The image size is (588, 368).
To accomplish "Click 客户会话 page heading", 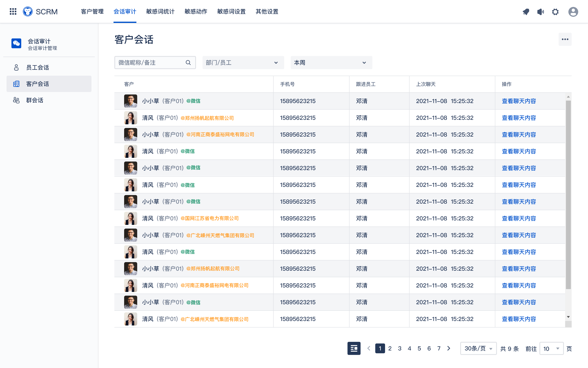I will 134,39.
